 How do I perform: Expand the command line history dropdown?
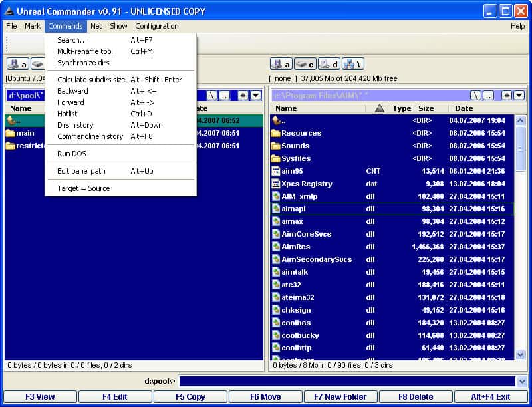(522, 381)
